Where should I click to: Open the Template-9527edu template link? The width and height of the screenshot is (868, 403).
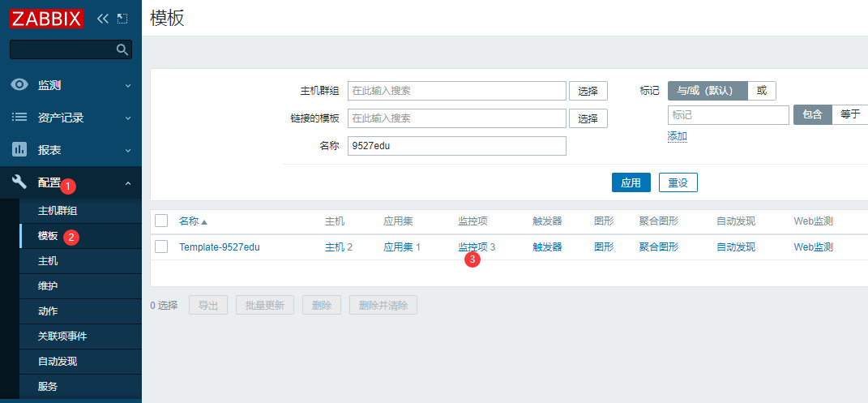(219, 247)
